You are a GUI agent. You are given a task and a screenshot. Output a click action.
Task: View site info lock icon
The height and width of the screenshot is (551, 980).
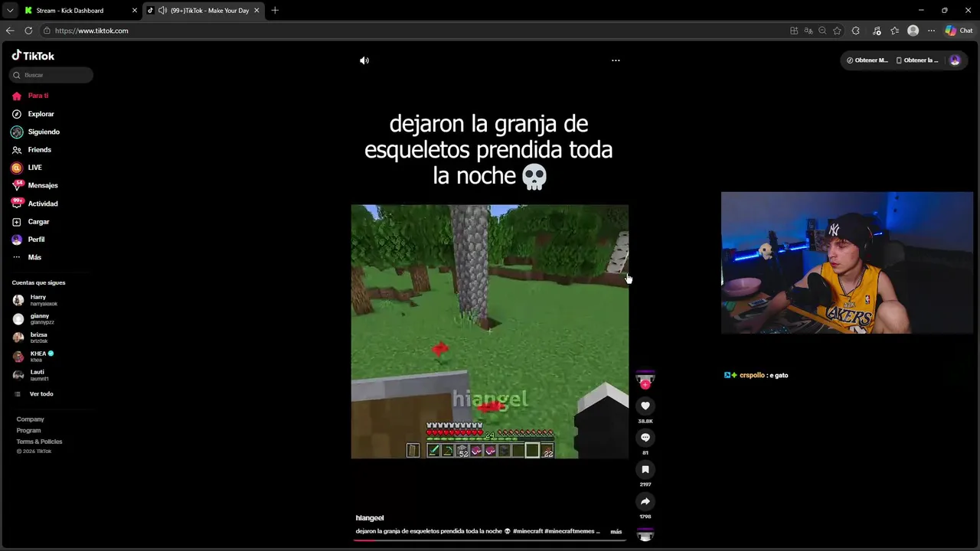point(47,31)
